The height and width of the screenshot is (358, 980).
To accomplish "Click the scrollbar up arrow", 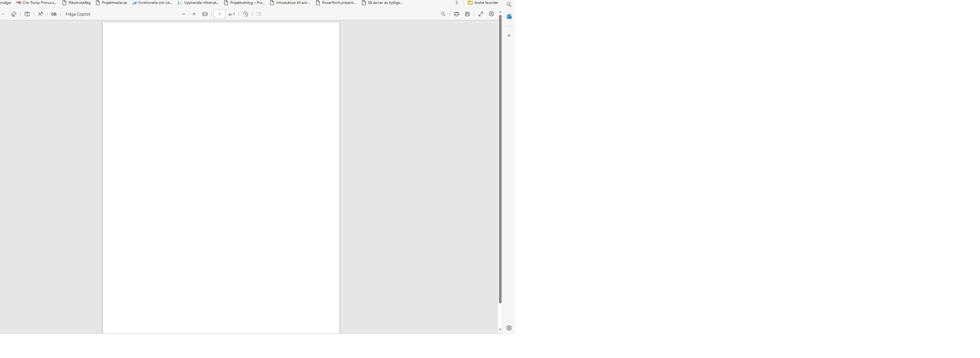I will click(500, 12).
